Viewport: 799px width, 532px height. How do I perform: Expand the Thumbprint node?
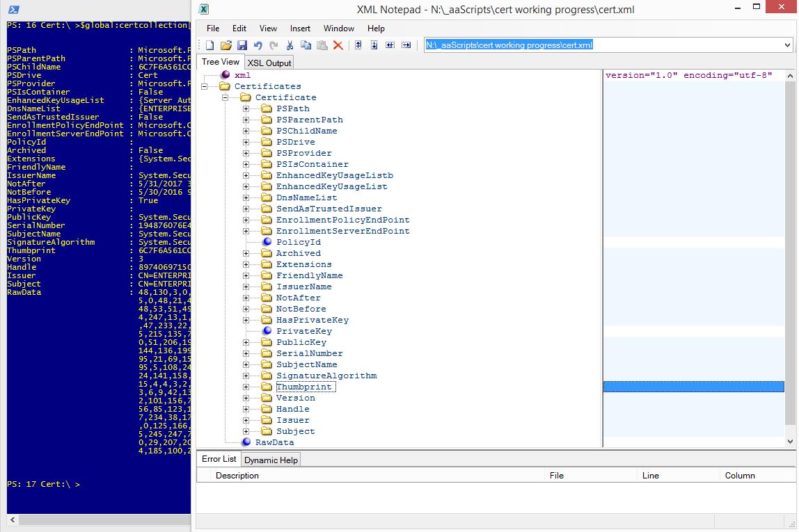246,387
